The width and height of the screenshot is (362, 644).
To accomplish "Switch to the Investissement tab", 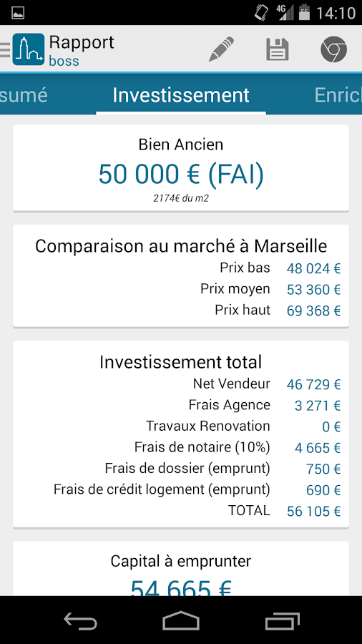I will [x=181, y=95].
